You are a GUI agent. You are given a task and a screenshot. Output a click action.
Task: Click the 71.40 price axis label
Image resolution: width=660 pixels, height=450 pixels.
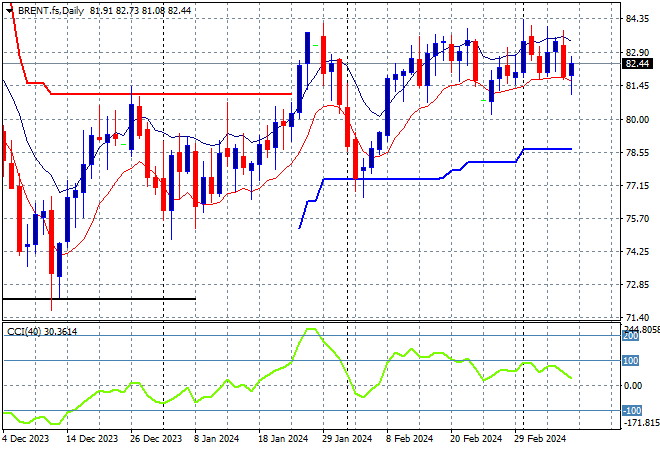pyautogui.click(x=638, y=317)
